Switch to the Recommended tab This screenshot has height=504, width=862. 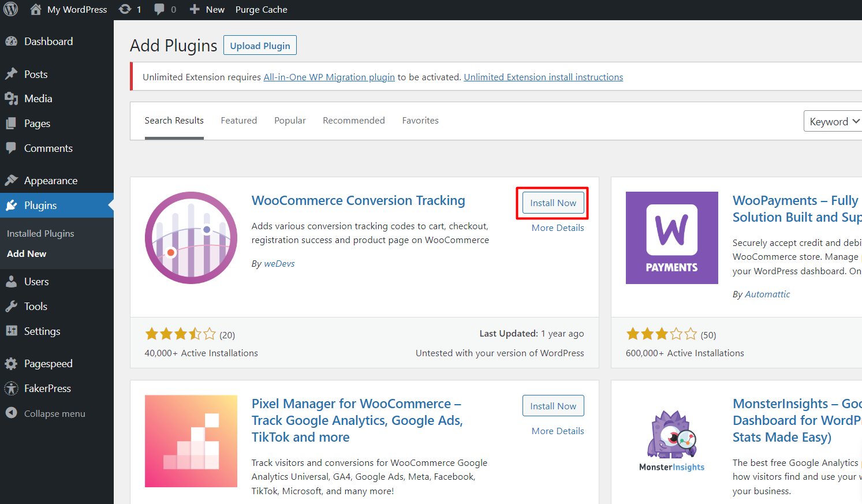pos(354,121)
